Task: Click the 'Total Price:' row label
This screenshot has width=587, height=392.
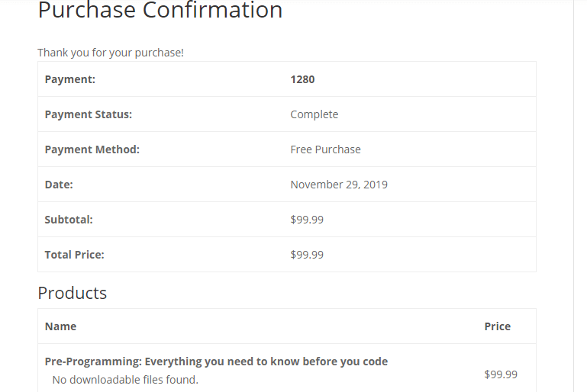Action: point(75,255)
